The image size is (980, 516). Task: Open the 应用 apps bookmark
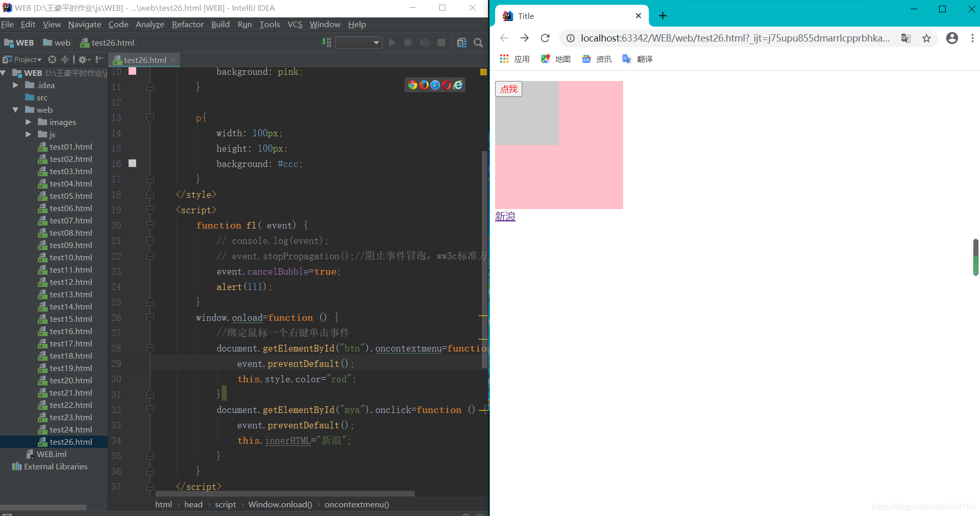click(515, 59)
